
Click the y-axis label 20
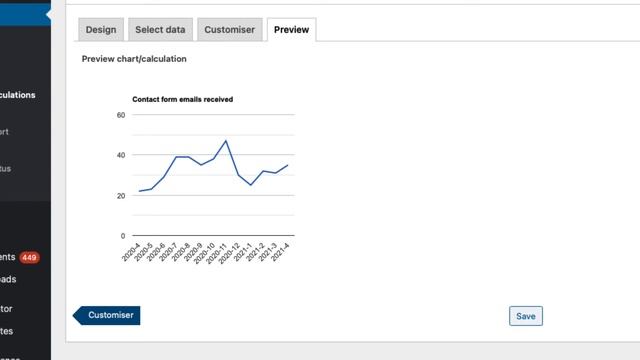pos(121,196)
